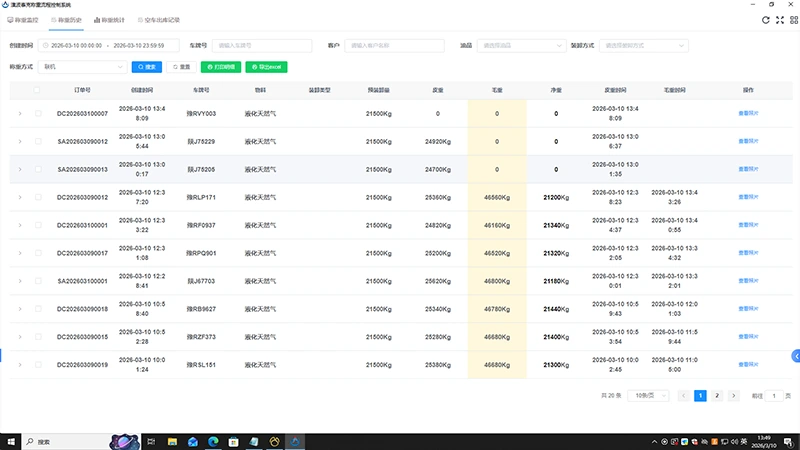Click the green export excel button

click(266, 67)
